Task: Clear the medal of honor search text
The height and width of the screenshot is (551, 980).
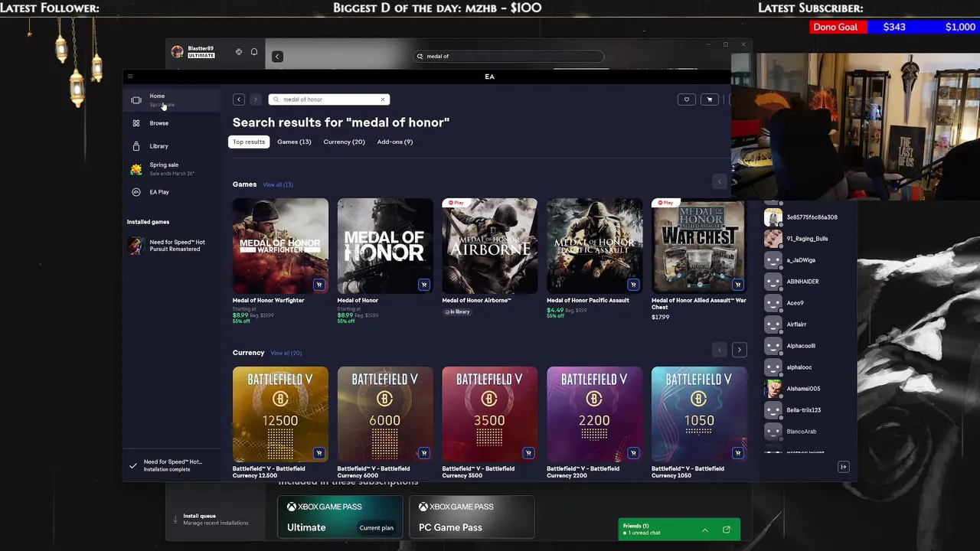Action: 383,99
